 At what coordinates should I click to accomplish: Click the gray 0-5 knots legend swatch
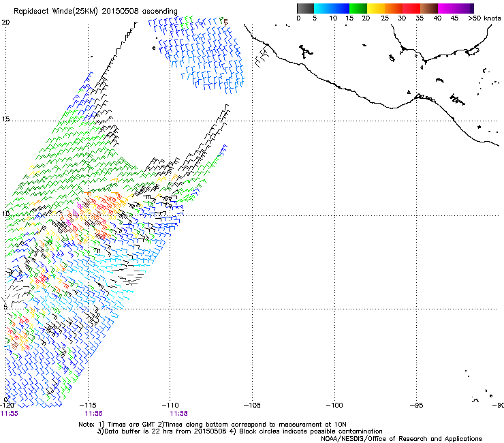[x=305, y=8]
